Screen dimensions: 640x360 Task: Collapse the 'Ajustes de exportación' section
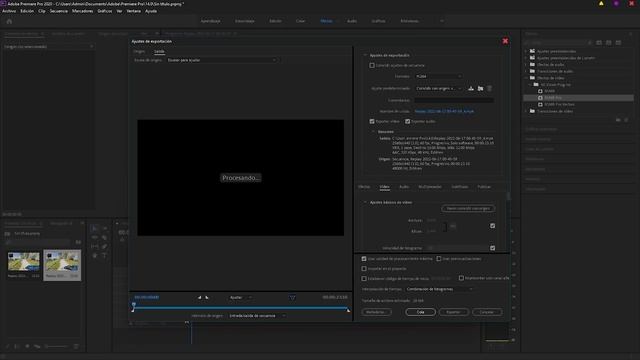click(365, 55)
